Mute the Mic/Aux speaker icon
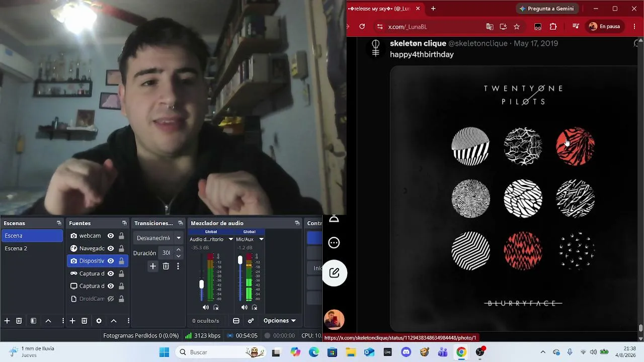The height and width of the screenshot is (362, 644). point(245,307)
